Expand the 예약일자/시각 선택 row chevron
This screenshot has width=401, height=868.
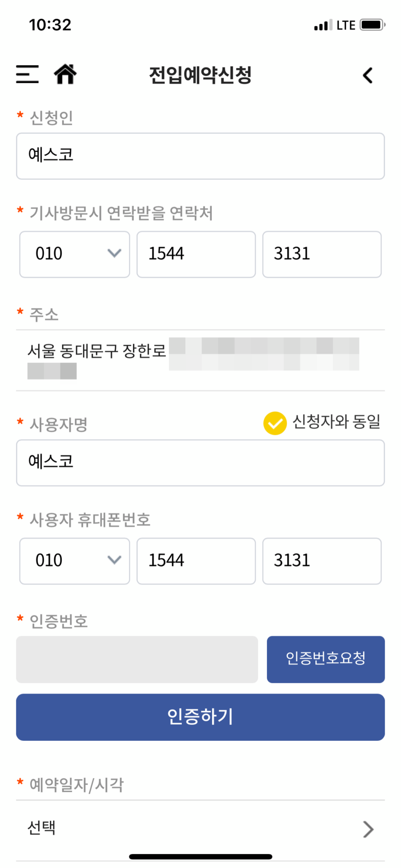(368, 829)
